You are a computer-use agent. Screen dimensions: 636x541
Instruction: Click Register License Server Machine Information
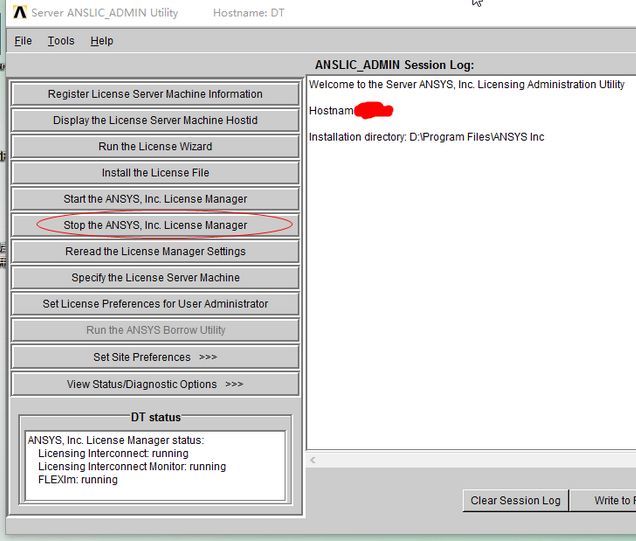coord(155,94)
